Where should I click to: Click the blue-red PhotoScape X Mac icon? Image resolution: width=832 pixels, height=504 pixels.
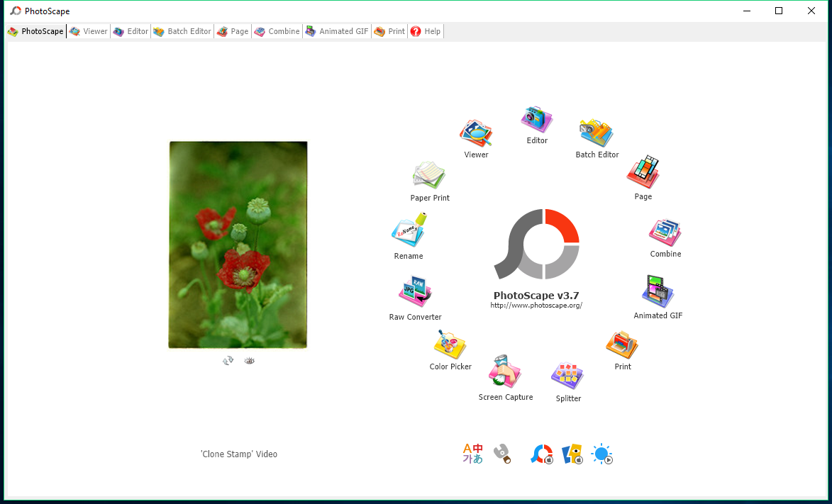point(543,454)
